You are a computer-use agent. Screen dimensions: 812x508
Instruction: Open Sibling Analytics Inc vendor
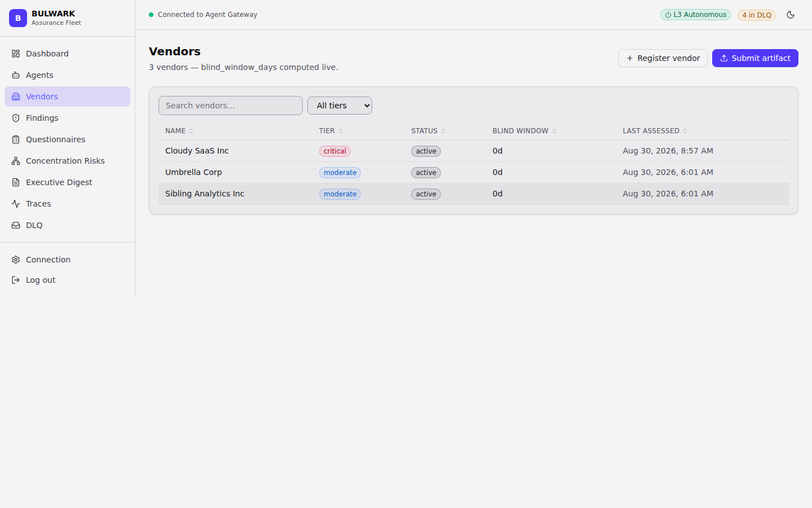pos(474,194)
